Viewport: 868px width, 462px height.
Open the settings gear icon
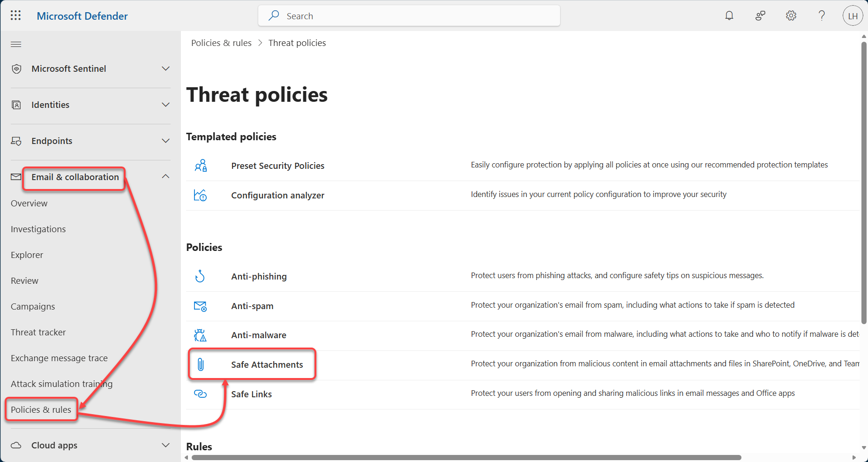click(791, 15)
